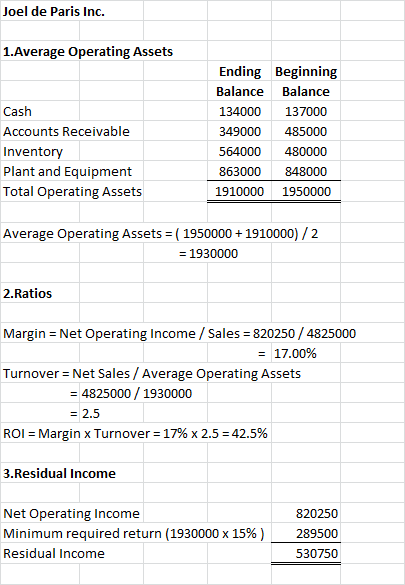
Task: Click the 'Total Operating Assets' label
Action: (x=72, y=192)
